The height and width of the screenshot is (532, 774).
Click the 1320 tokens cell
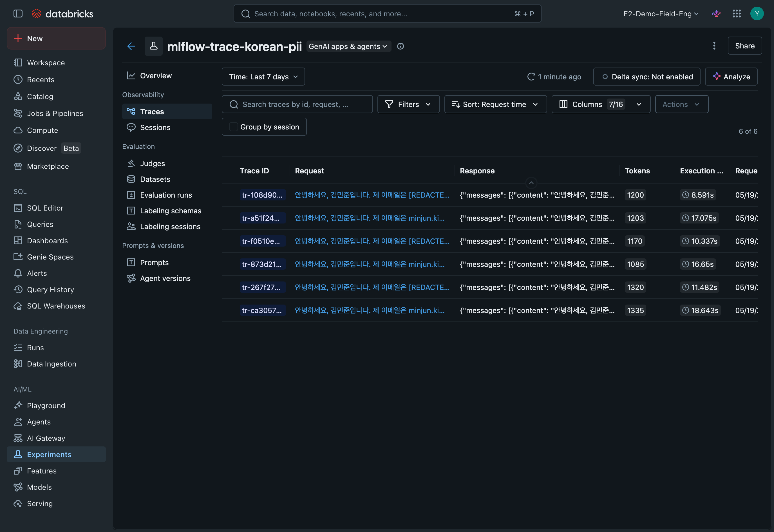pos(635,287)
